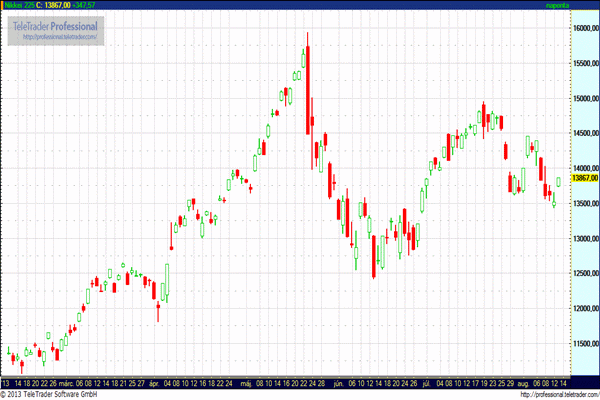Click the 11500,00 price axis label
Screen dimensions: 600x400
(583, 343)
